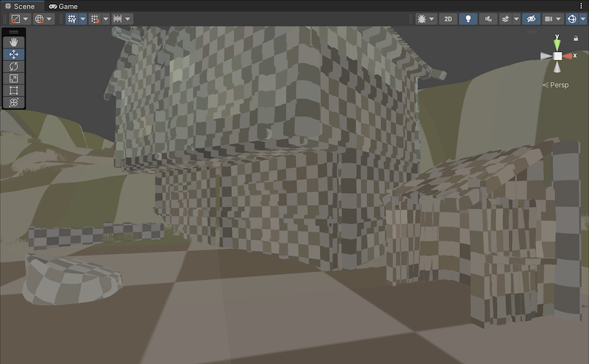Screen dimensions: 589x364
Task: Select the Rect tool
Action: [x=14, y=90]
